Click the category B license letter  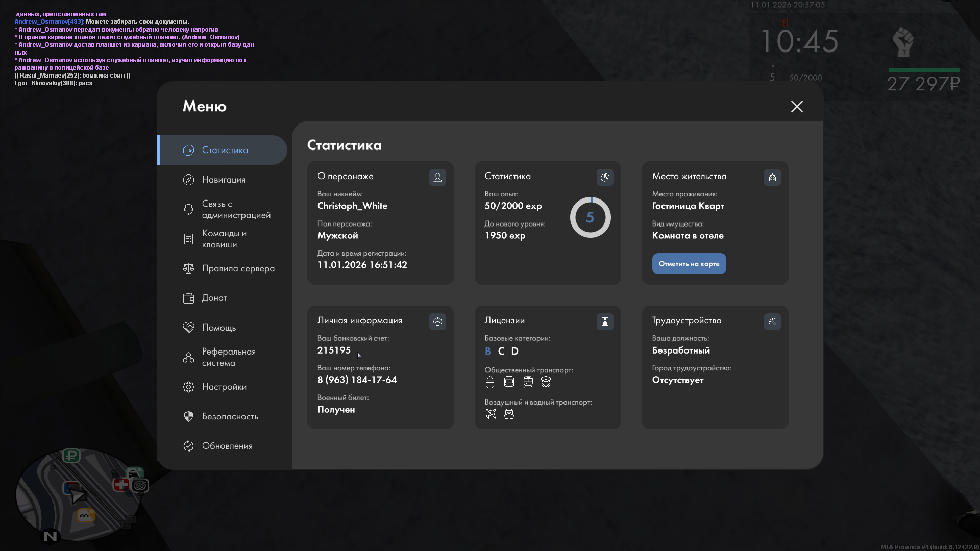click(488, 351)
